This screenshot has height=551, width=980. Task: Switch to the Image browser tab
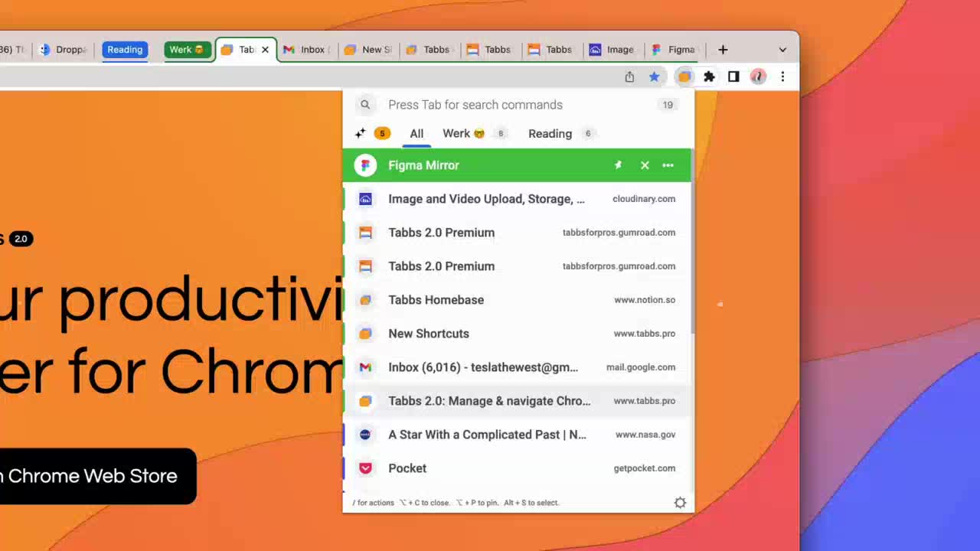click(x=612, y=50)
